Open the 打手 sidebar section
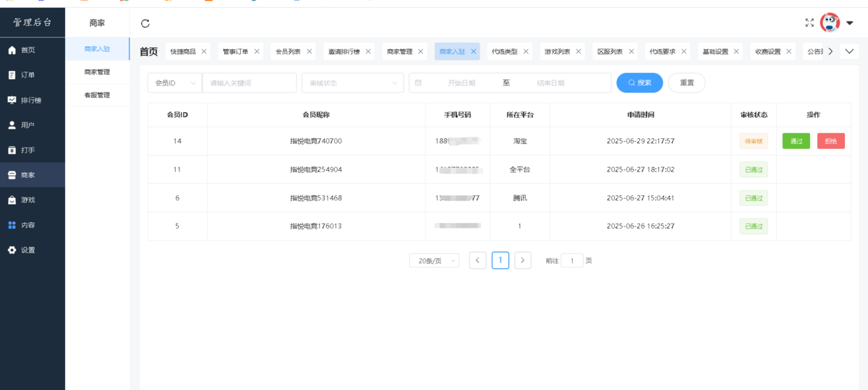This screenshot has width=868, height=390. [33, 151]
